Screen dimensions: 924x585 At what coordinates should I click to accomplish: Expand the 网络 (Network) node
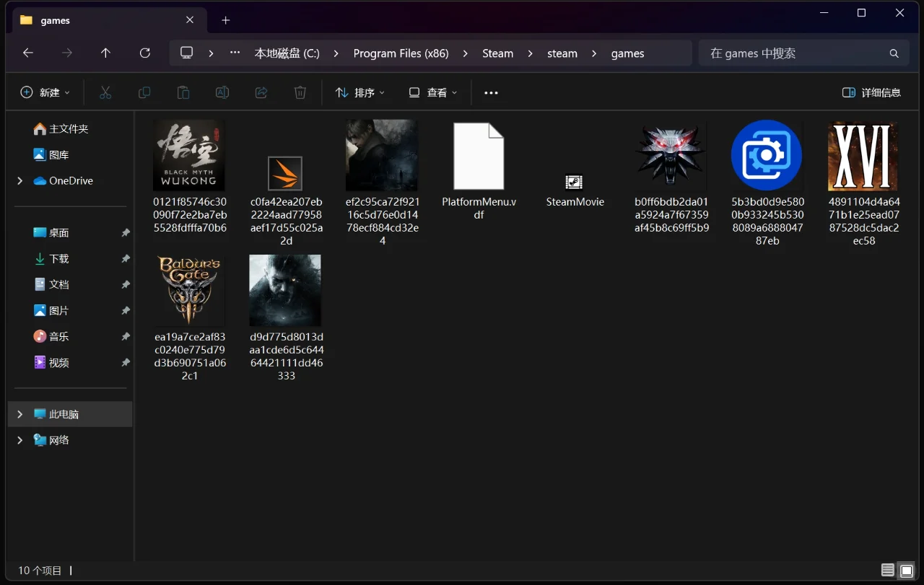point(19,441)
